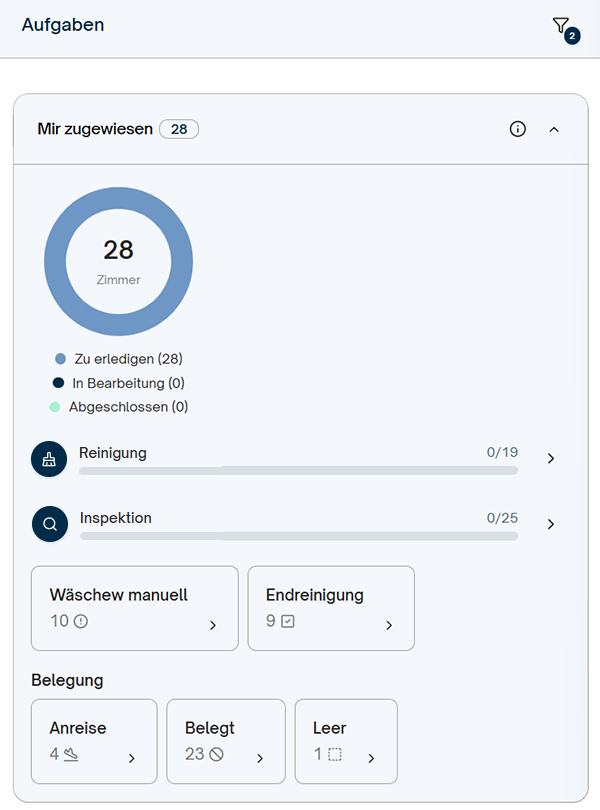Click the Mir zugewiesen heading
Viewport: 600px width, 810px height.
click(95, 129)
